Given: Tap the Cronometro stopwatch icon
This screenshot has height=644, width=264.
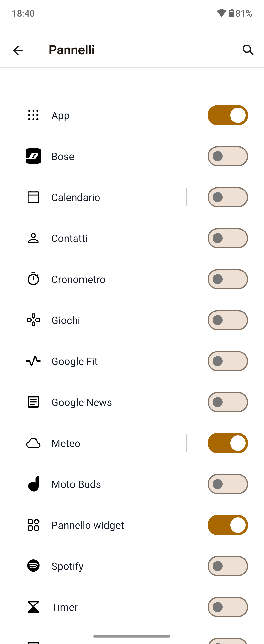Looking at the screenshot, I should (33, 279).
